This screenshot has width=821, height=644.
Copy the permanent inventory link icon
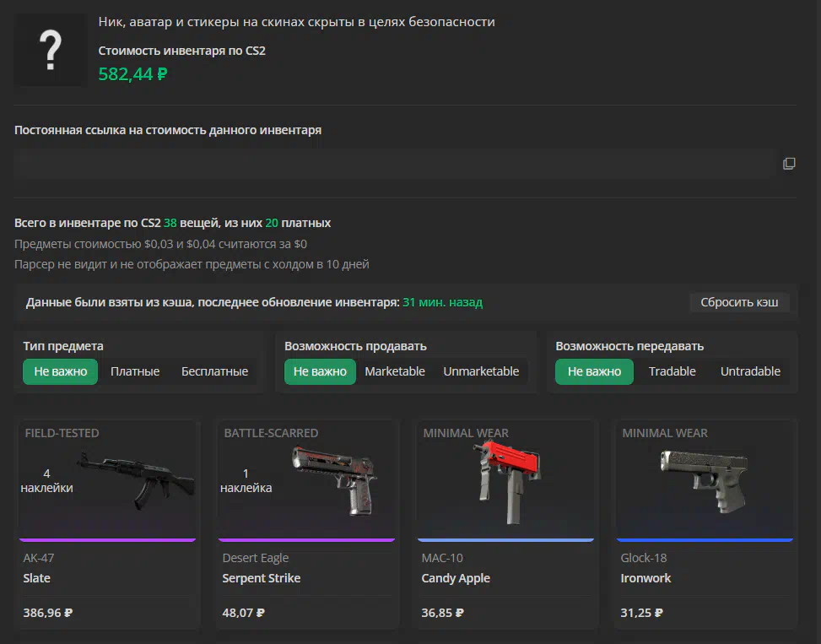point(789,164)
